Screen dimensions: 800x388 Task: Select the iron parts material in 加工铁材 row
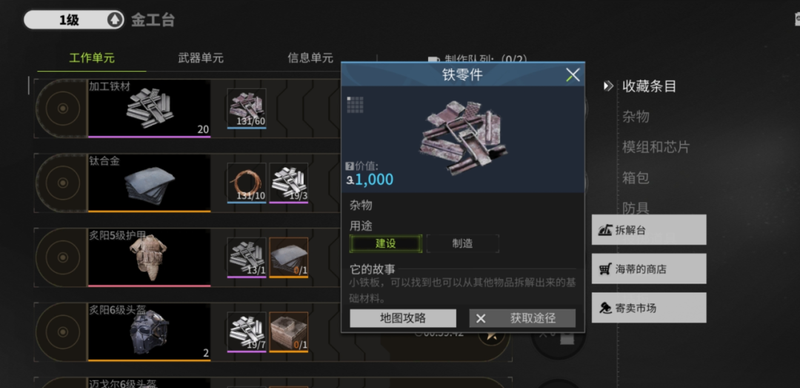click(x=246, y=108)
